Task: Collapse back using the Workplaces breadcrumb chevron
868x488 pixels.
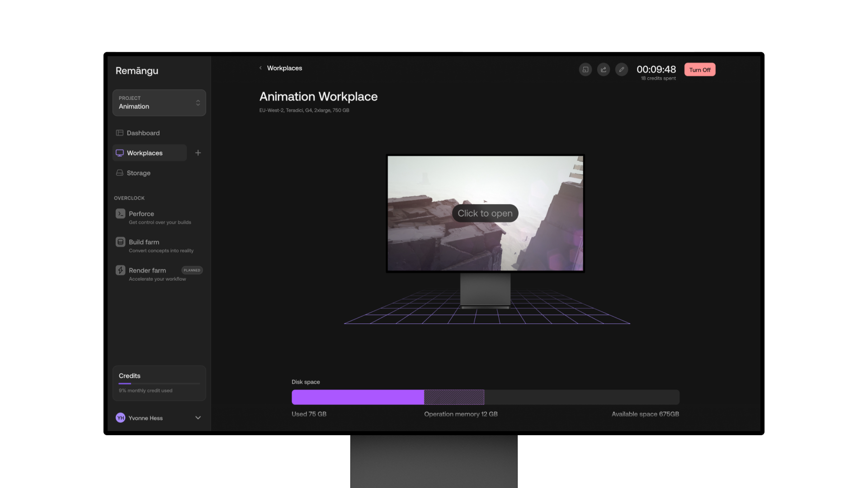Action: [x=261, y=68]
